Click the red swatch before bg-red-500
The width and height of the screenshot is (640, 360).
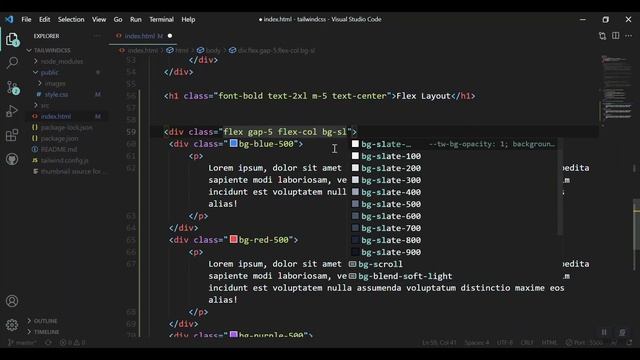(x=233, y=239)
